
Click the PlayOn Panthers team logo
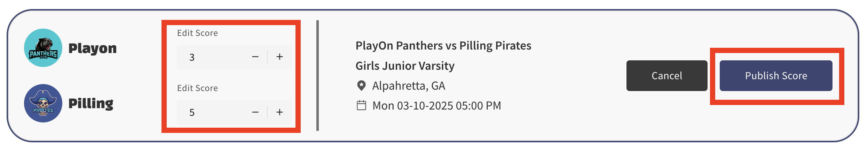[x=43, y=48]
